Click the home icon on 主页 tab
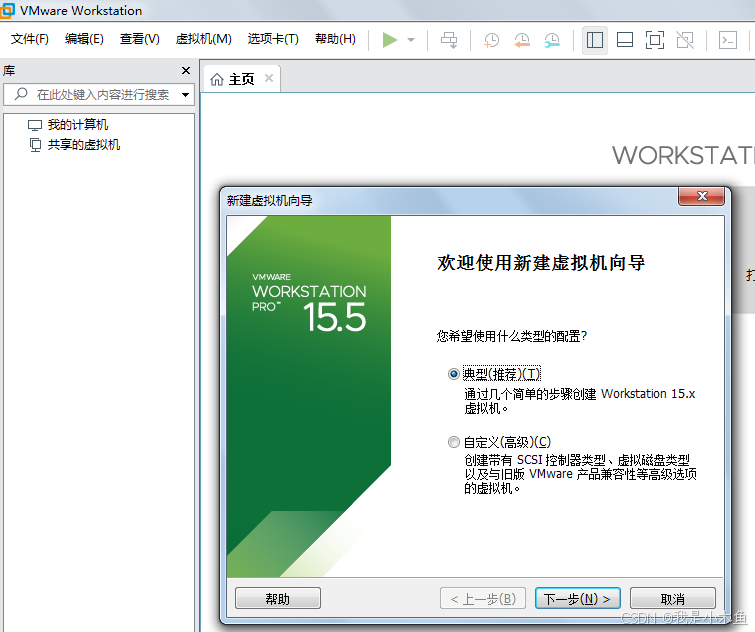Image resolution: width=755 pixels, height=632 pixels. [x=217, y=79]
